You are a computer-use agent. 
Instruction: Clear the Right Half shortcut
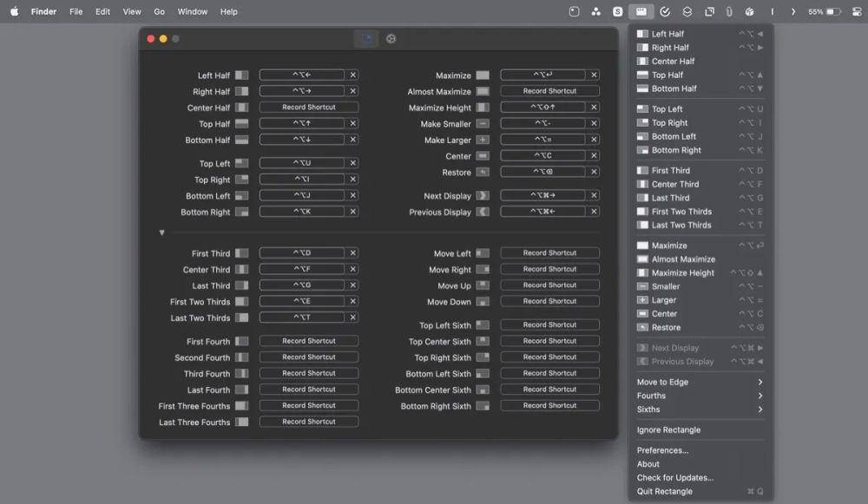click(x=353, y=91)
